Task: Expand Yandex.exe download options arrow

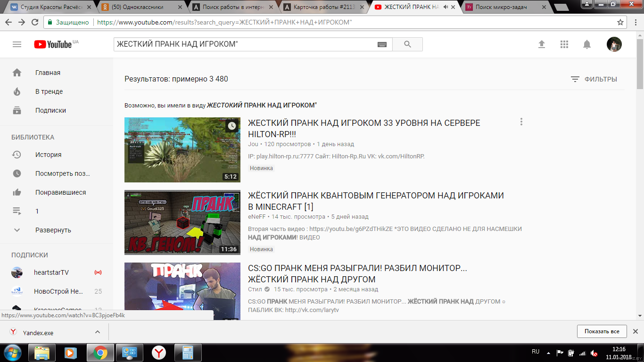Action: click(x=98, y=332)
